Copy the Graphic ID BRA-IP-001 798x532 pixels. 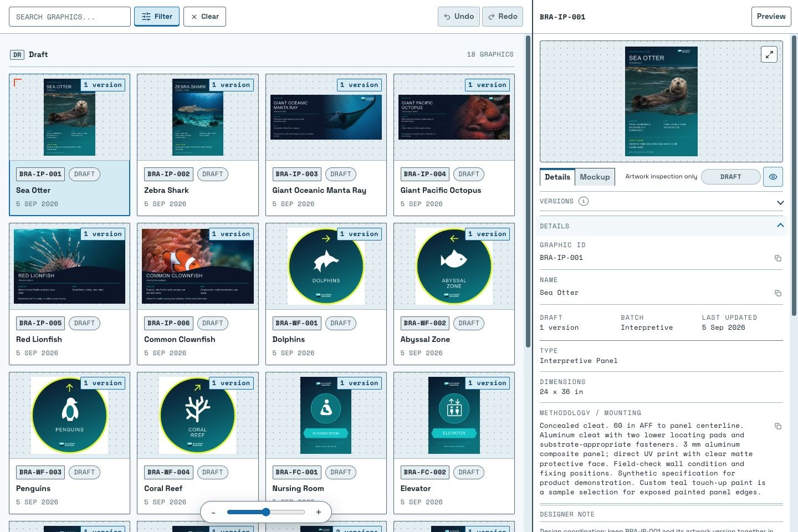[778, 258]
